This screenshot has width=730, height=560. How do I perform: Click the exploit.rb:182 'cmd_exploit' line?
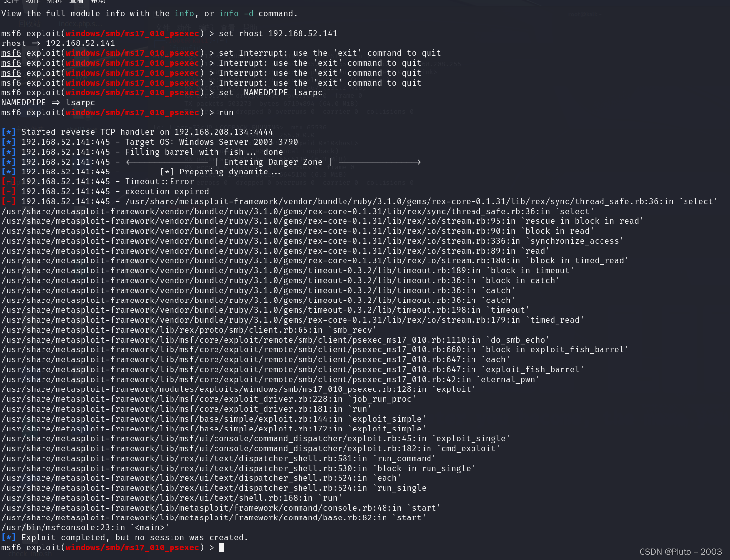[x=251, y=448]
